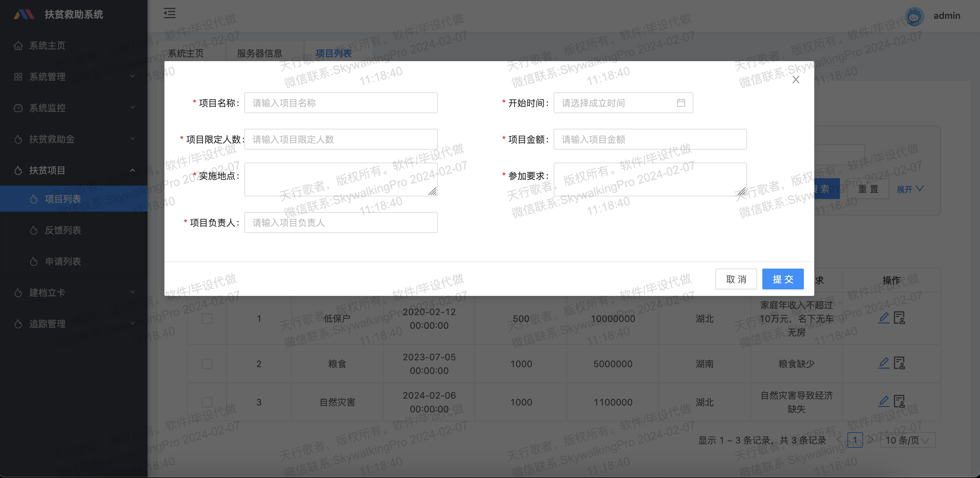Screen dimensions: 980x478
Task: Click the 取消 cancel button
Action: point(736,279)
